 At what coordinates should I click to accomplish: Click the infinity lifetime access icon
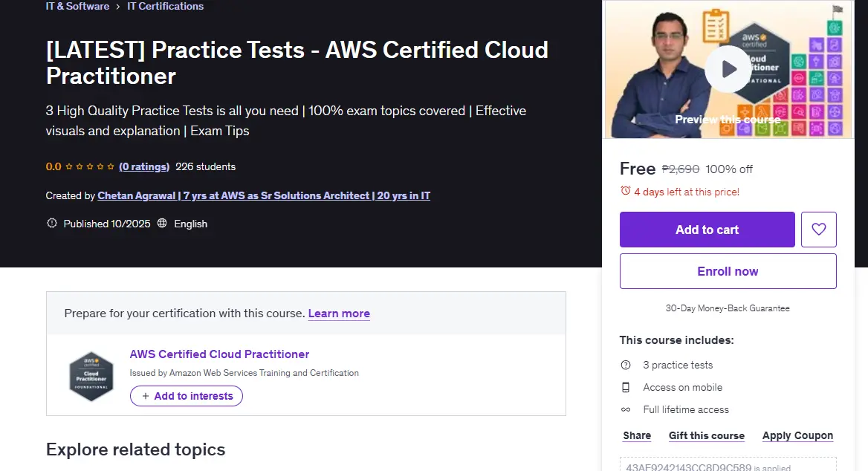pyautogui.click(x=626, y=409)
